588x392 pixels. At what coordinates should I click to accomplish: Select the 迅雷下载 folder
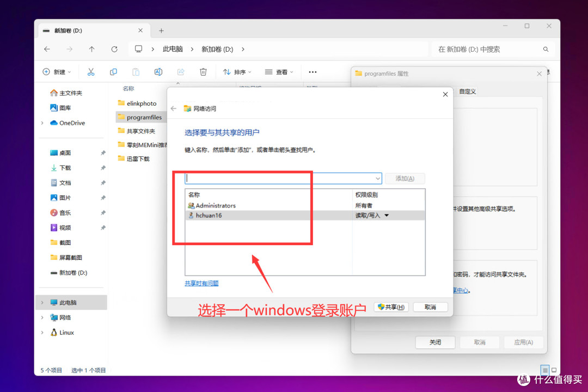tap(134, 158)
